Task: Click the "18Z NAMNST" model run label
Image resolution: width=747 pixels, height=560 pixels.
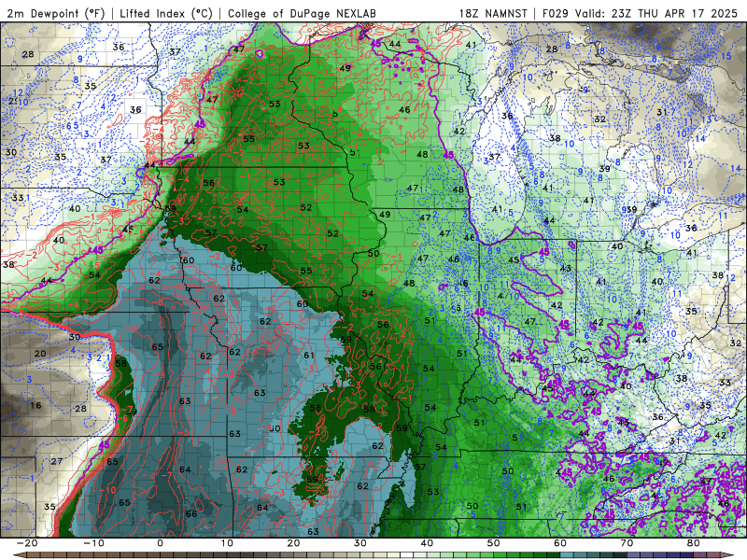Action: [493, 13]
